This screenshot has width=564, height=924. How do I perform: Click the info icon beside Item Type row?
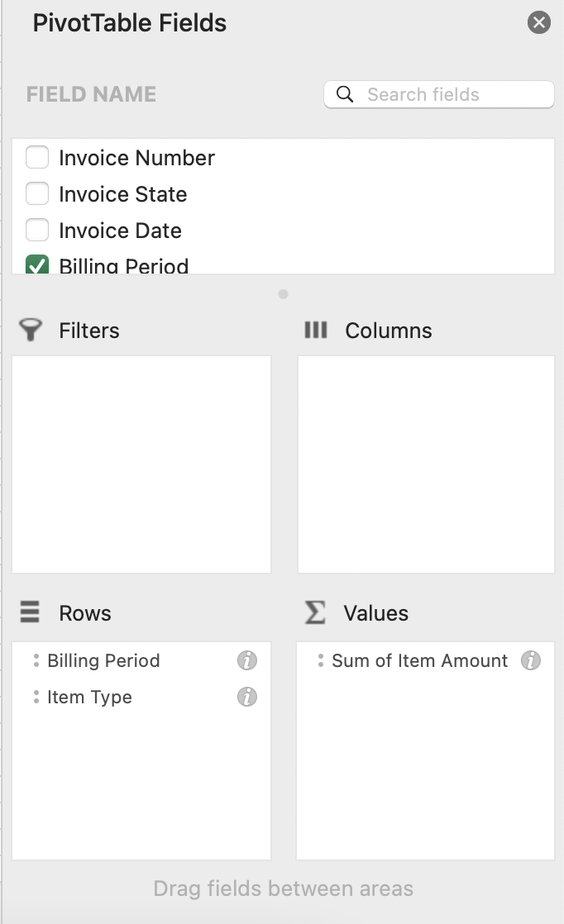click(x=247, y=697)
